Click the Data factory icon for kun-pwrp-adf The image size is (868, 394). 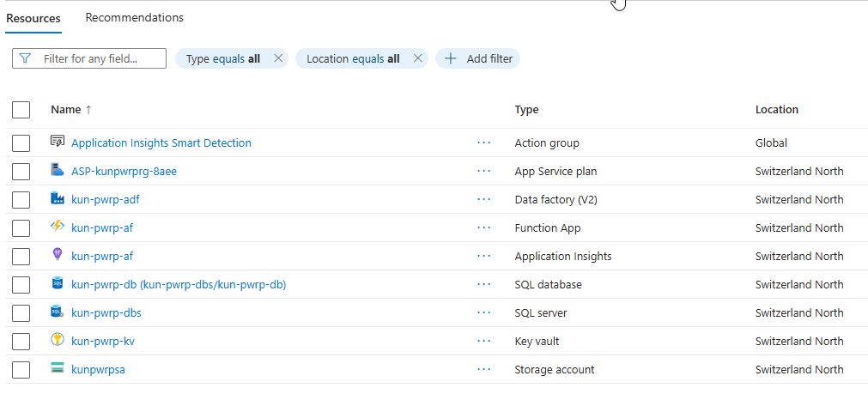(x=57, y=198)
